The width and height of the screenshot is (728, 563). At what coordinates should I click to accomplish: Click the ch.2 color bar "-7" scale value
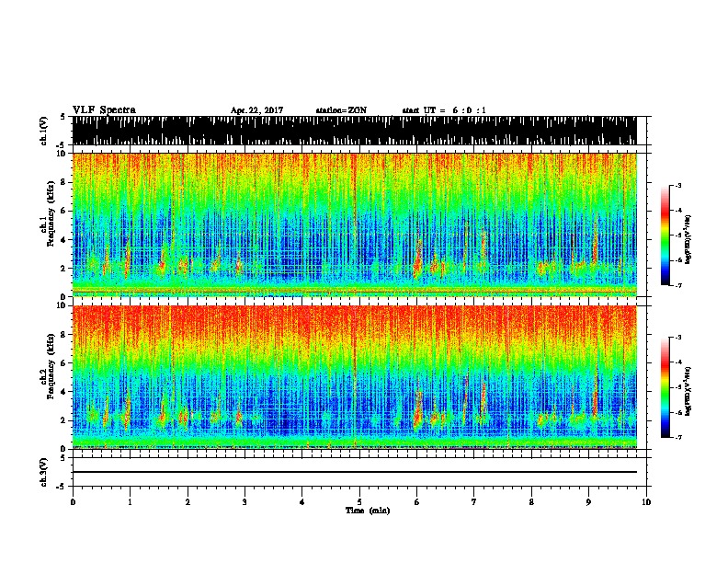(x=678, y=437)
